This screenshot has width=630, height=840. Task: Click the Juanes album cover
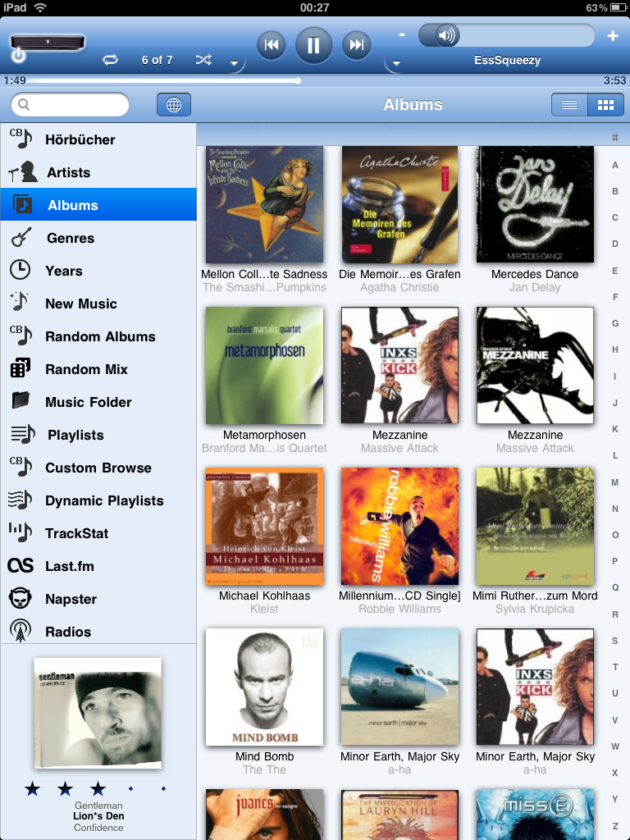click(264, 815)
